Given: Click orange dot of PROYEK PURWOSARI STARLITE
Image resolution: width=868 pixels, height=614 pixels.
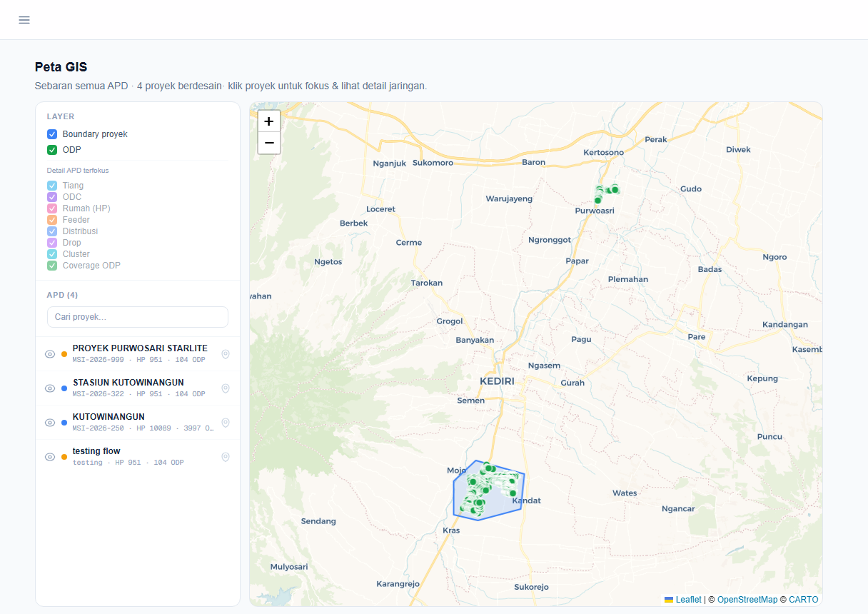Looking at the screenshot, I should 64,354.
